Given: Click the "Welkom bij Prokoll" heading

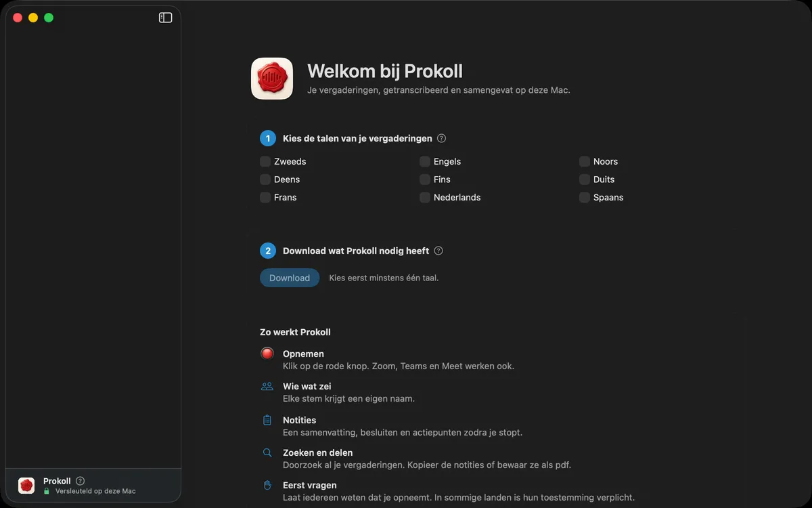Looking at the screenshot, I should [x=385, y=71].
